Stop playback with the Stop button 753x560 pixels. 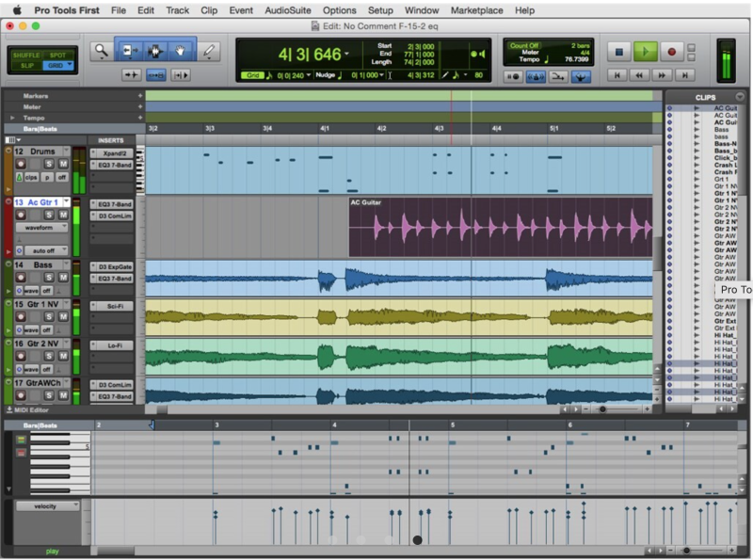pyautogui.click(x=619, y=52)
